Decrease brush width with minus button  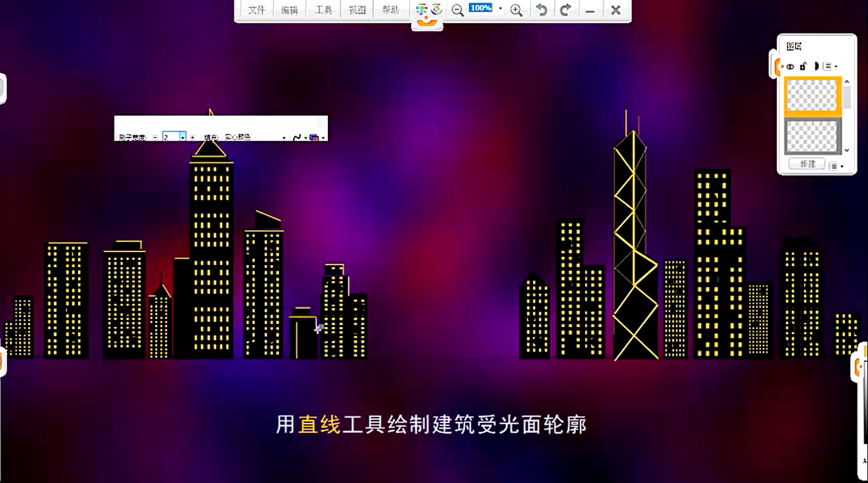point(155,137)
